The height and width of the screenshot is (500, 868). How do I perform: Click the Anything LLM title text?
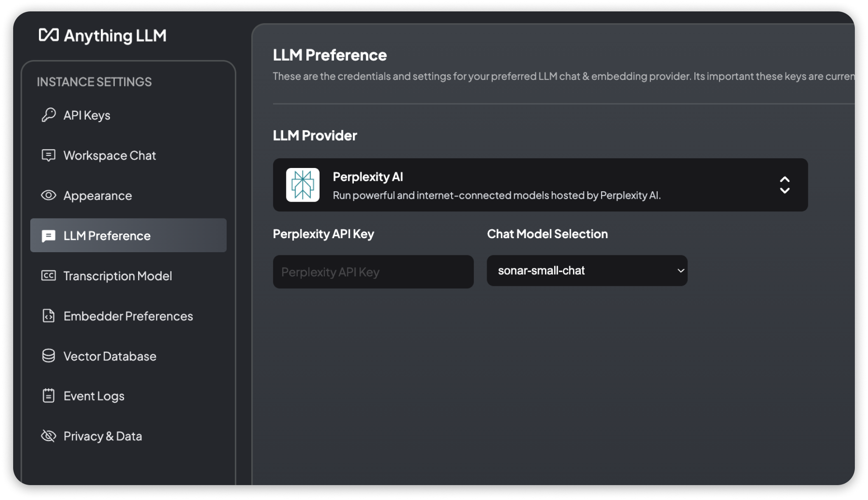coord(115,36)
